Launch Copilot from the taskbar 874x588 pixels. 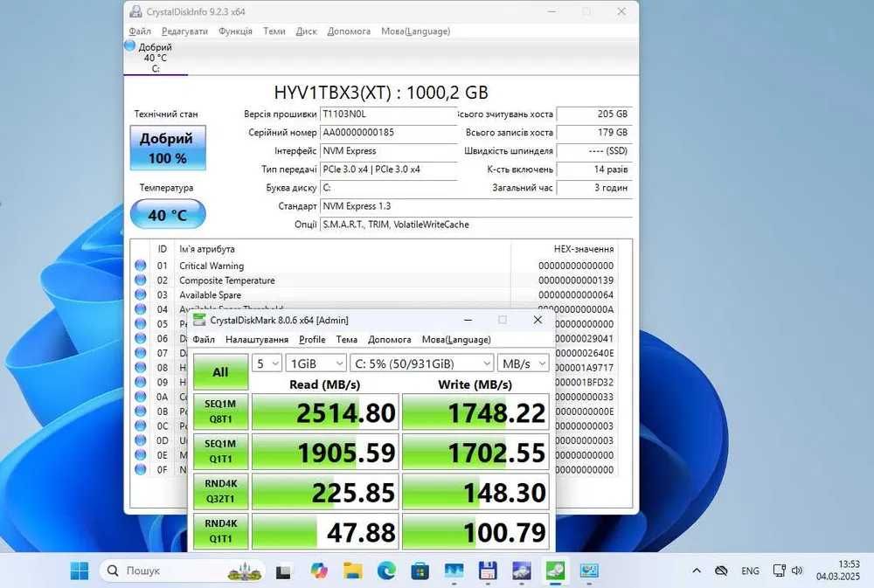click(x=319, y=571)
